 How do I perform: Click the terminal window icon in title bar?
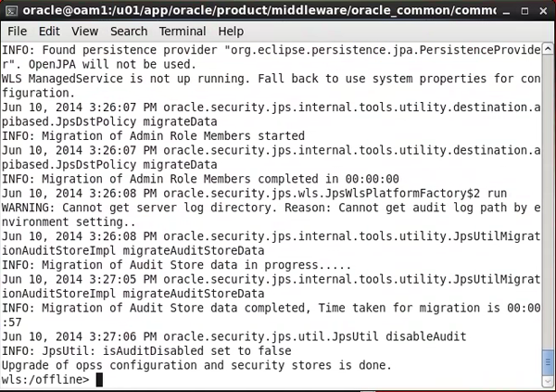click(13, 10)
